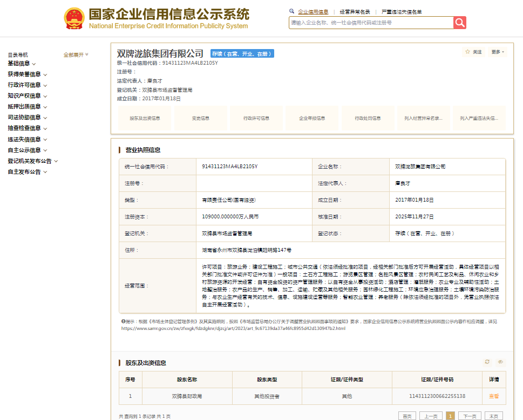Select the 严重违法失信名单 search tab
The image size is (523, 420).
pos(402,12)
